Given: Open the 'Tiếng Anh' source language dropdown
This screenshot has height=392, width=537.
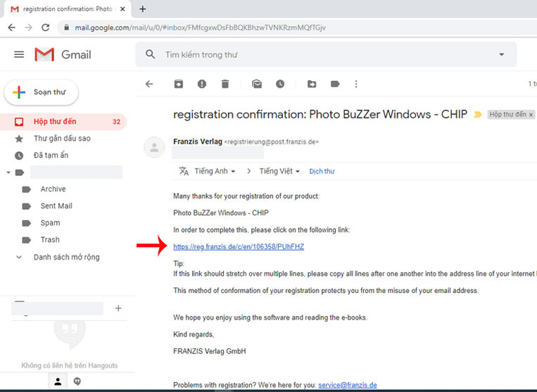Looking at the screenshot, I should [x=215, y=171].
